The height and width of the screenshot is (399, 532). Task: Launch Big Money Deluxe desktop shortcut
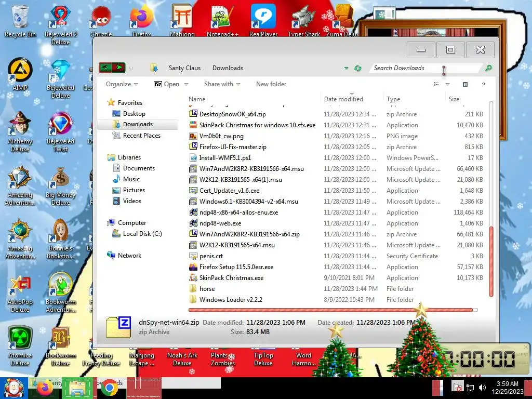click(x=60, y=186)
